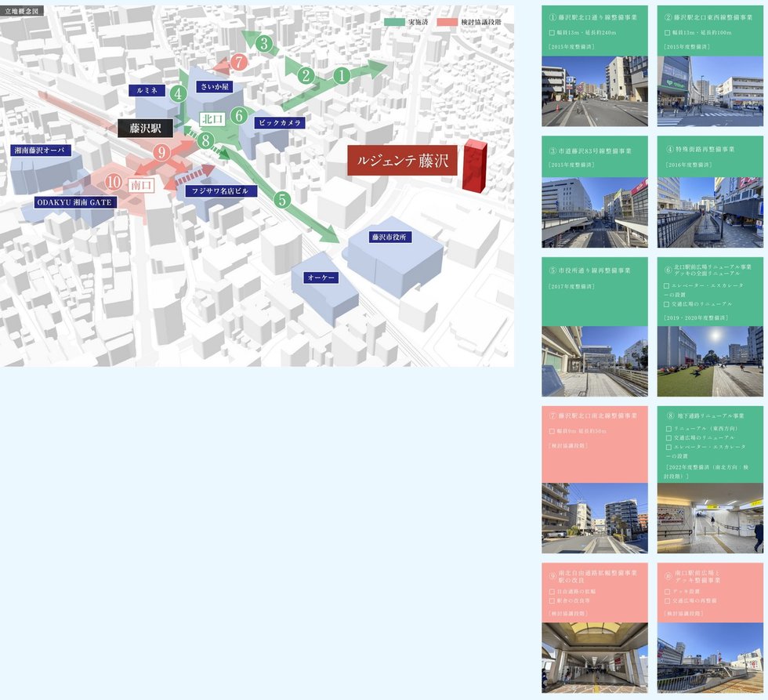Select the number 5 marker on the green arrow

[x=283, y=200]
